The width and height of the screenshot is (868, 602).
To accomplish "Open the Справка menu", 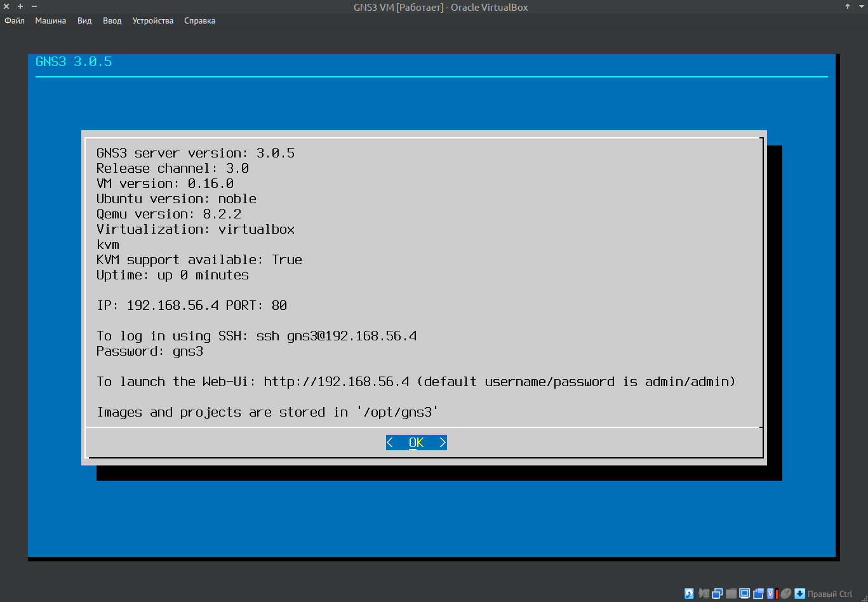I will click(199, 21).
